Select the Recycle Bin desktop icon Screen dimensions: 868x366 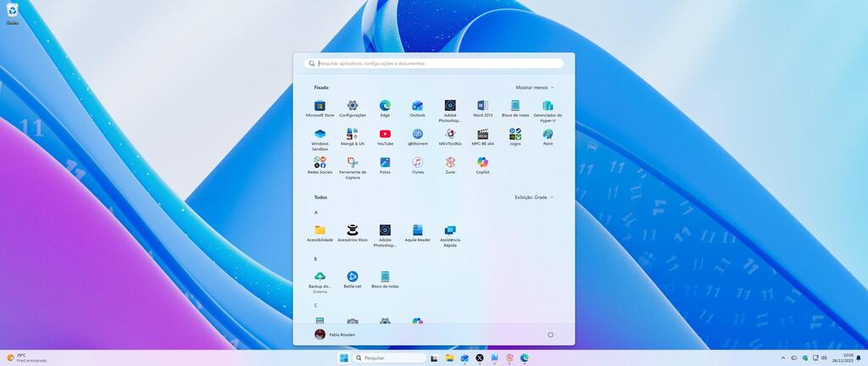(x=12, y=14)
